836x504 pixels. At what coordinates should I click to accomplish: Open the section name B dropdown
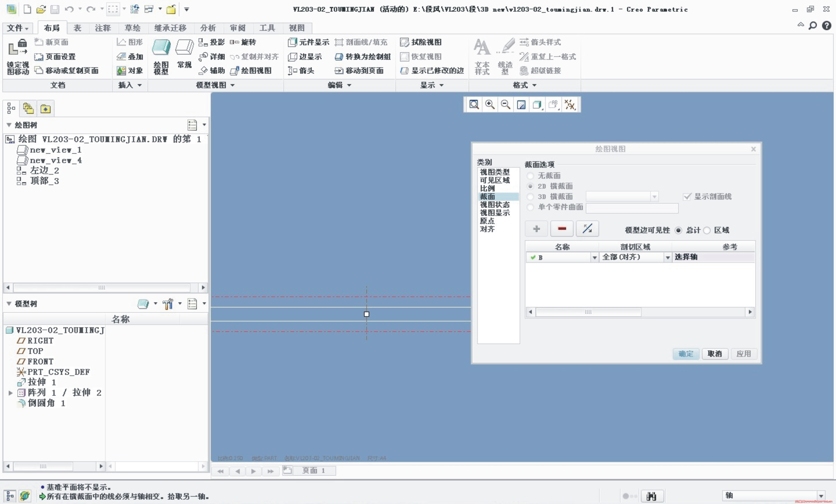594,258
